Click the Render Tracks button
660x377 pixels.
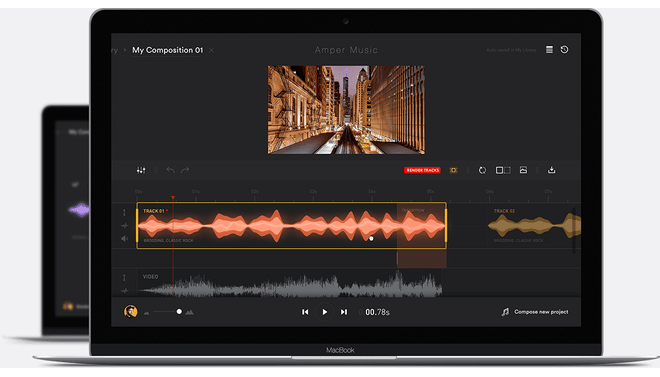422,170
